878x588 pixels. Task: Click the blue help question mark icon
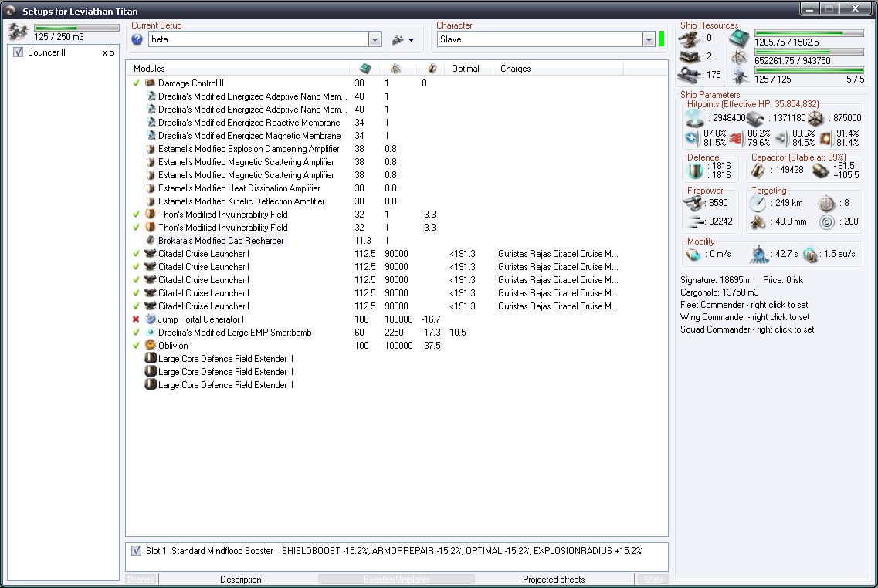(137, 39)
